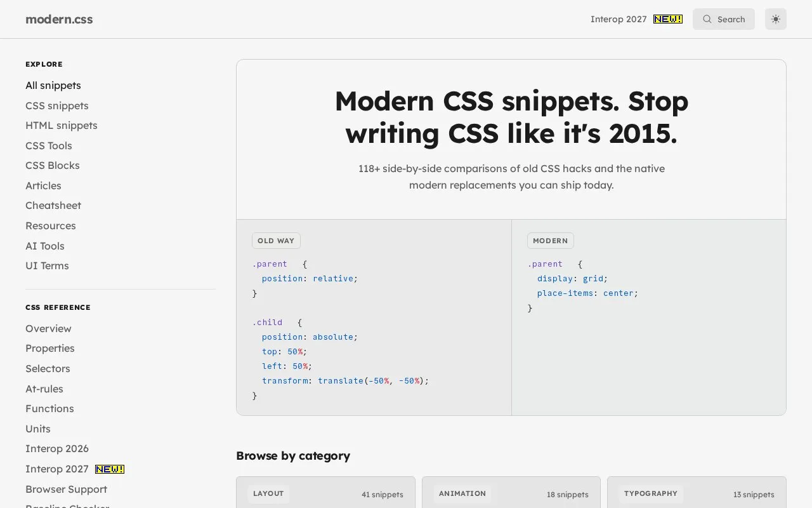Click the NEW! badge in the header
This screenshot has height=508, width=812.
(668, 19)
